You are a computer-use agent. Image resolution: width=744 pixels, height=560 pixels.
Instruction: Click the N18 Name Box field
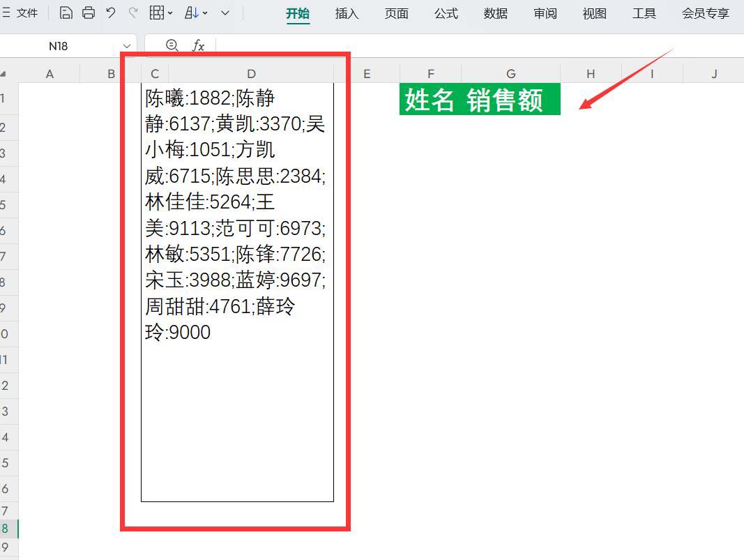(x=59, y=46)
